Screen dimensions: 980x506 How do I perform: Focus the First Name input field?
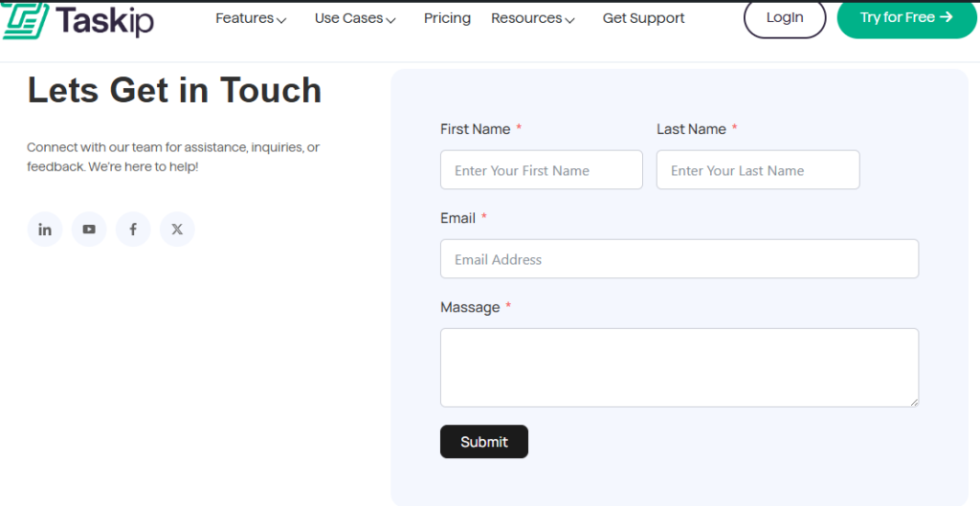[541, 170]
